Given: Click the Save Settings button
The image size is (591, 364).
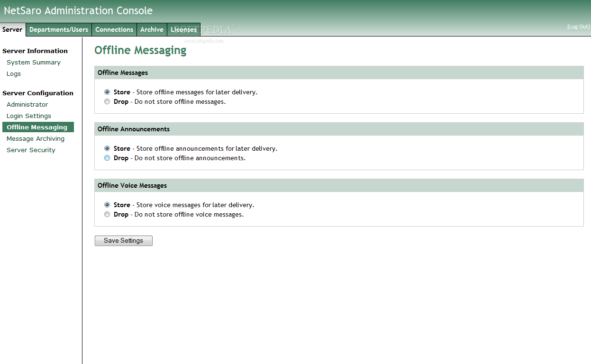Looking at the screenshot, I should tap(123, 240).
